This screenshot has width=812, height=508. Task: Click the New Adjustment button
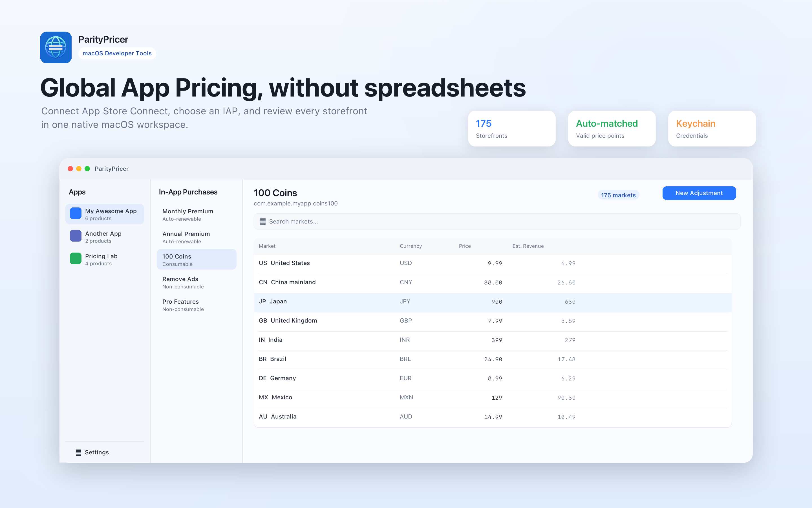click(x=699, y=193)
